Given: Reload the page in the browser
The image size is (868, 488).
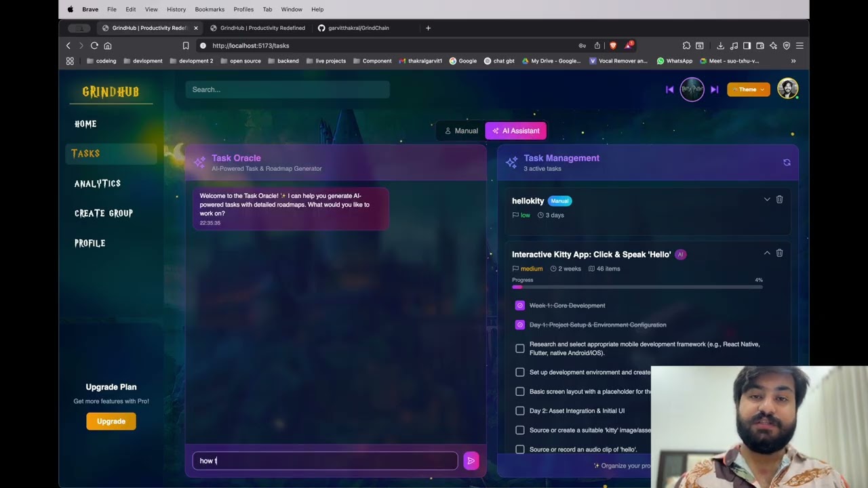Looking at the screenshot, I should pyautogui.click(x=94, y=45).
